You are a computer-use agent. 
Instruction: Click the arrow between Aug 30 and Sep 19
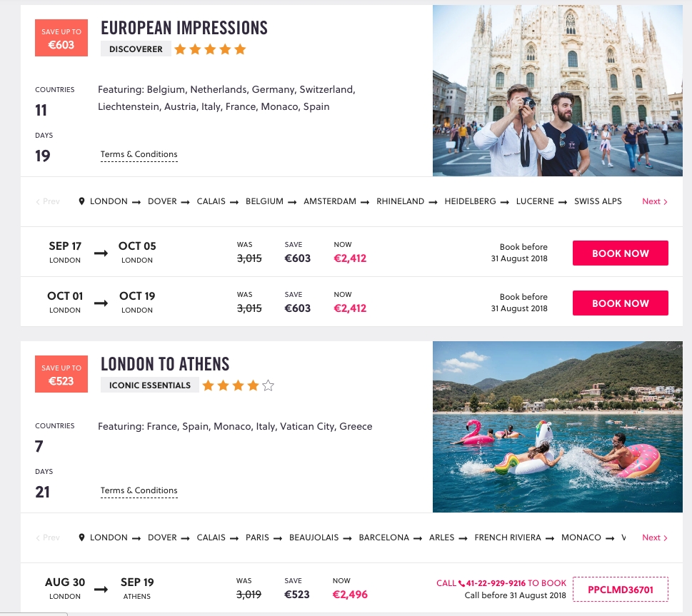pyautogui.click(x=101, y=589)
